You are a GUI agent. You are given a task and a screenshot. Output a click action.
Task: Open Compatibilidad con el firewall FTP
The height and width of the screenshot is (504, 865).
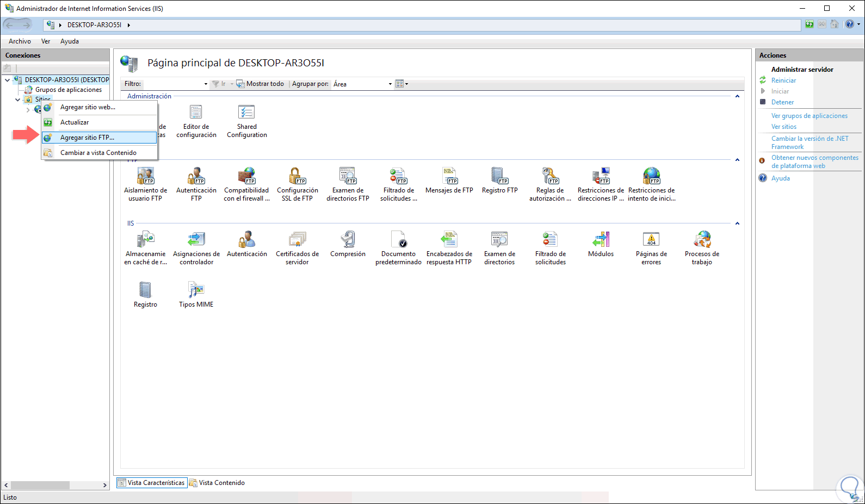click(x=247, y=185)
